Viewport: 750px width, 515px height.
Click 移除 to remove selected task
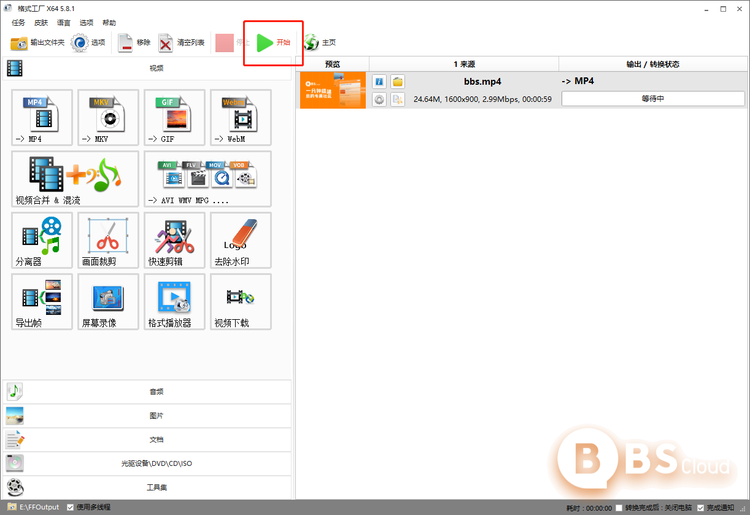(x=134, y=43)
